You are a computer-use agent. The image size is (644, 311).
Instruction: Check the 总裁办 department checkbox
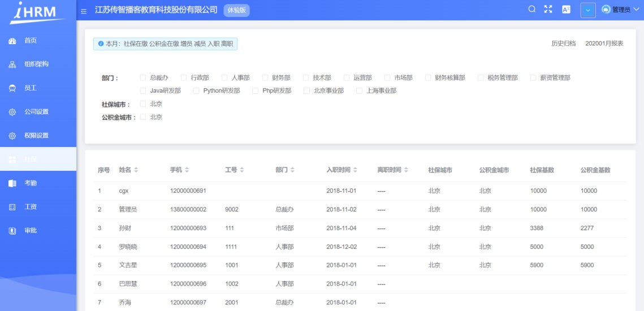point(143,77)
